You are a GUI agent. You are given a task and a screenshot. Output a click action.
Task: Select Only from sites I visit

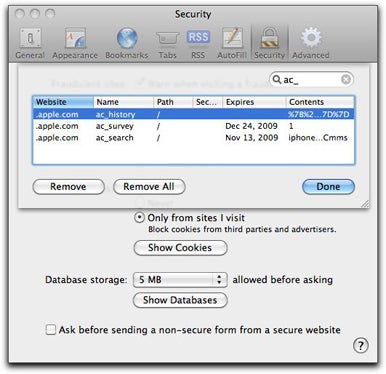point(139,218)
